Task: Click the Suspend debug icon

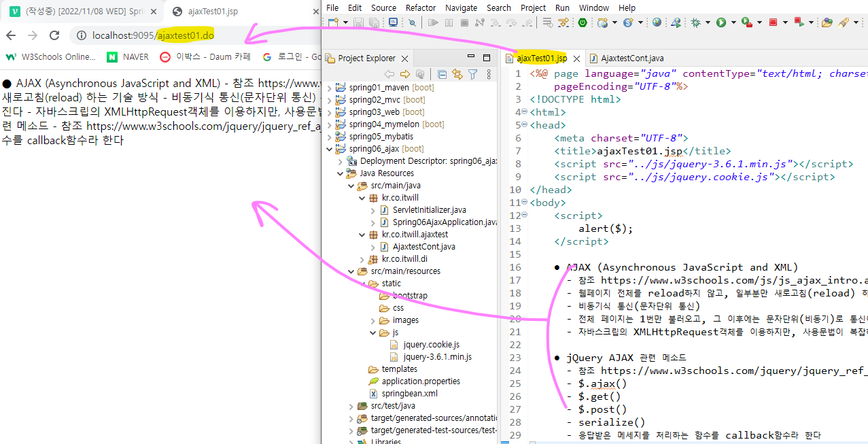Action: (449, 22)
